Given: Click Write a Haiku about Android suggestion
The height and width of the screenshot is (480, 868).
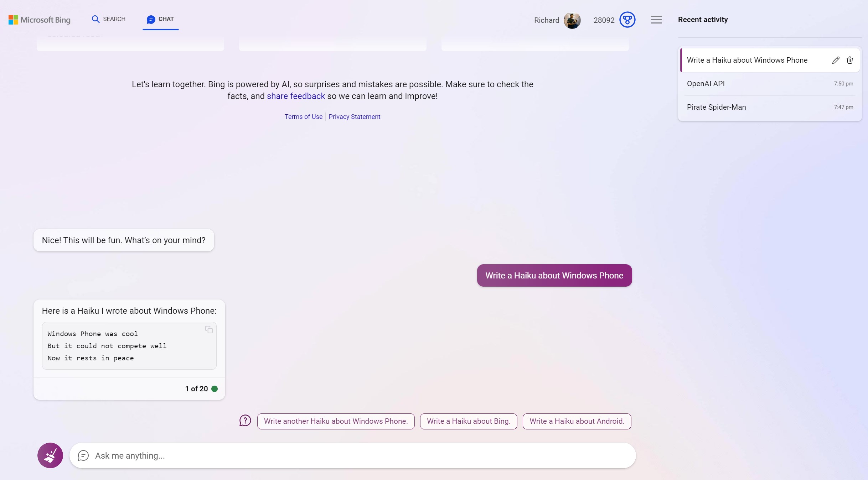Looking at the screenshot, I should (x=577, y=421).
